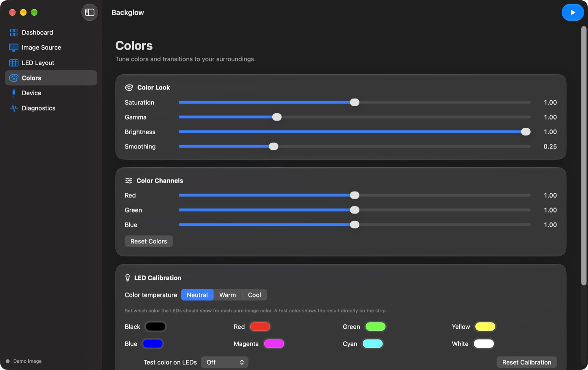Open the Test color on LEDs dropdown
The image size is (588, 370).
(x=225, y=362)
